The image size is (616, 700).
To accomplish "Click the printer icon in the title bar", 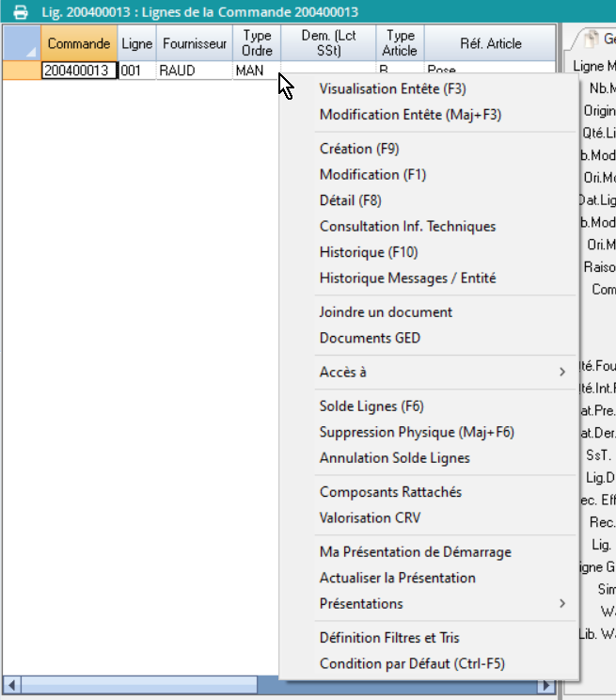I will [x=18, y=11].
